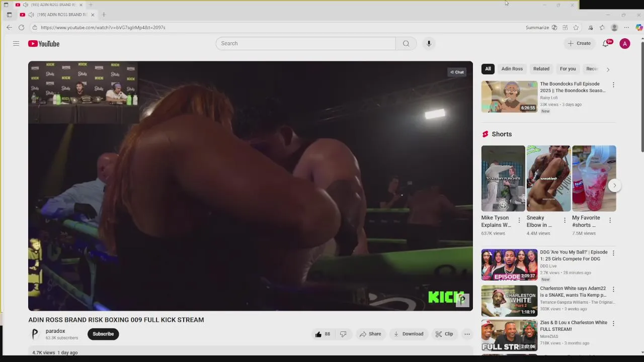
Task: Open options for My Favorite #shorts
Action: tap(610, 220)
